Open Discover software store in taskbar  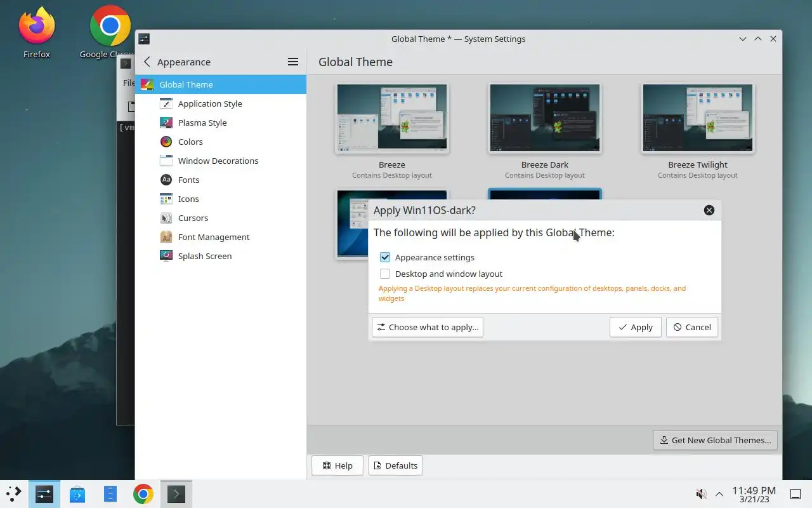pos(77,493)
